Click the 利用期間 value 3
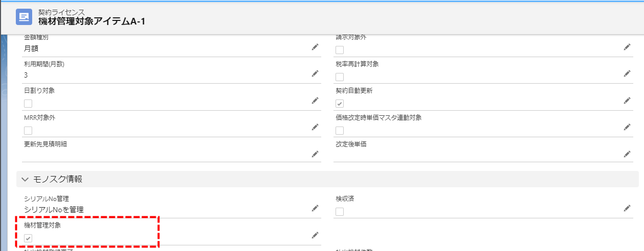Viewport: 644px width, 251px height. click(x=26, y=75)
